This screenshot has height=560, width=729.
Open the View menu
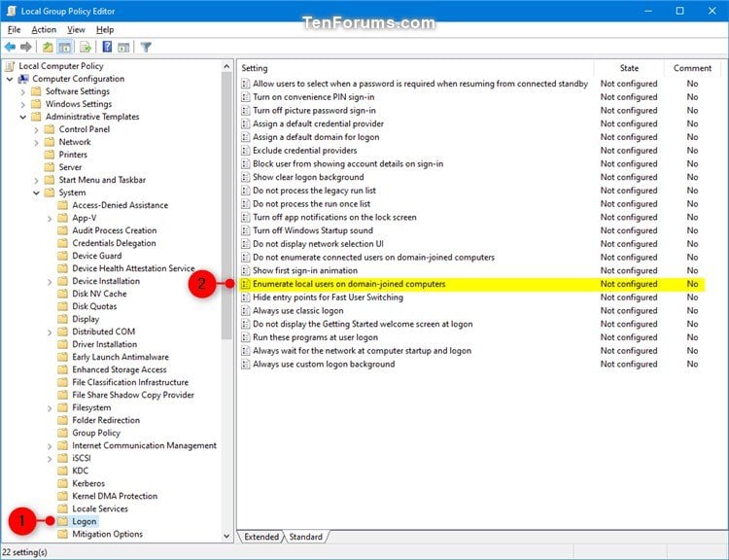point(76,30)
